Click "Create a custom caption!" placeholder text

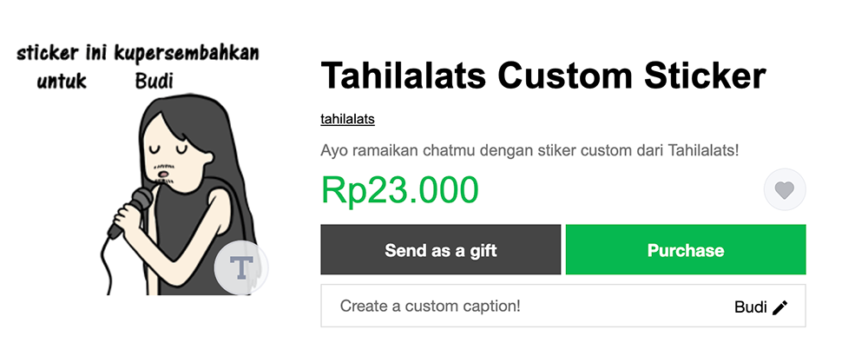[430, 307]
